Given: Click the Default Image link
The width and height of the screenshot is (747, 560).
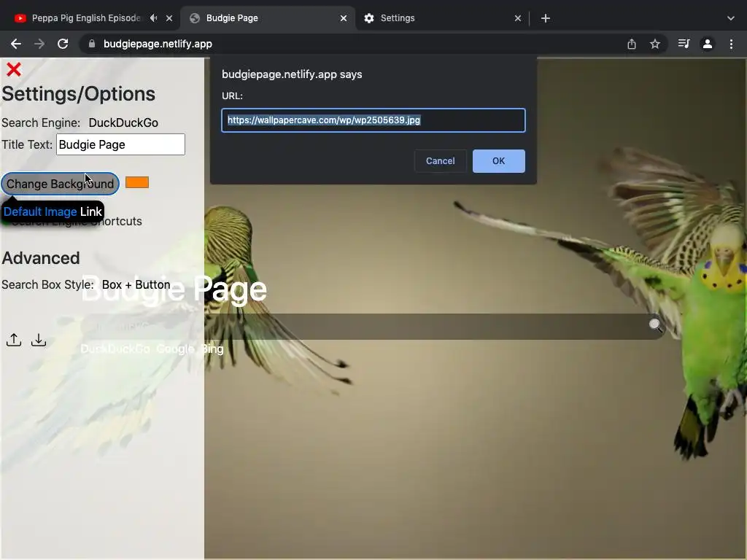Looking at the screenshot, I should (x=40, y=212).
